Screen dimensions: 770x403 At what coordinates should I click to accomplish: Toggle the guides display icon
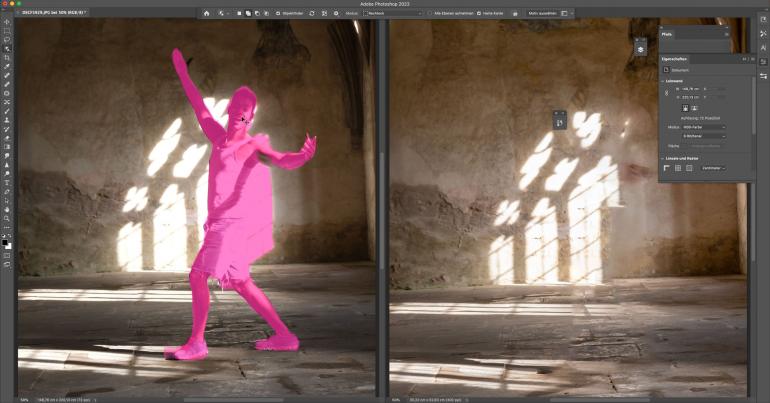(x=689, y=168)
